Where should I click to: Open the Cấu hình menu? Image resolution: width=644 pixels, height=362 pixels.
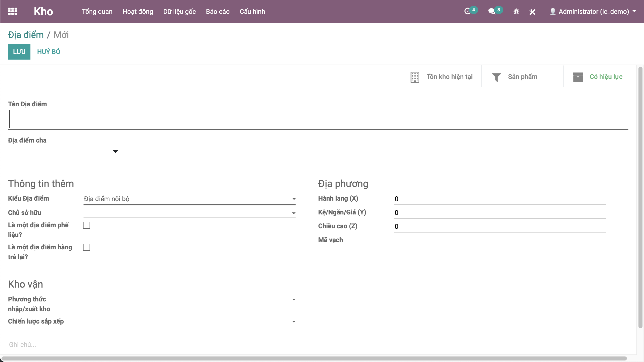[252, 12]
